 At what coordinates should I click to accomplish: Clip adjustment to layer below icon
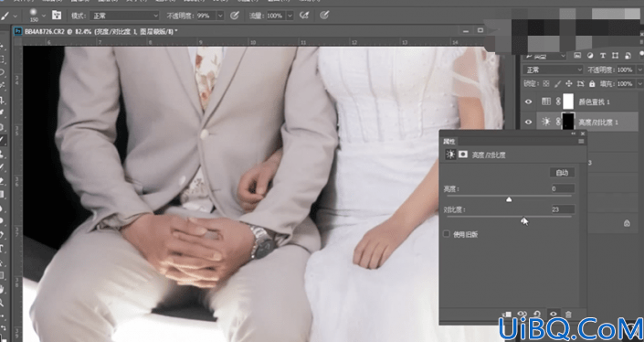[x=507, y=315]
